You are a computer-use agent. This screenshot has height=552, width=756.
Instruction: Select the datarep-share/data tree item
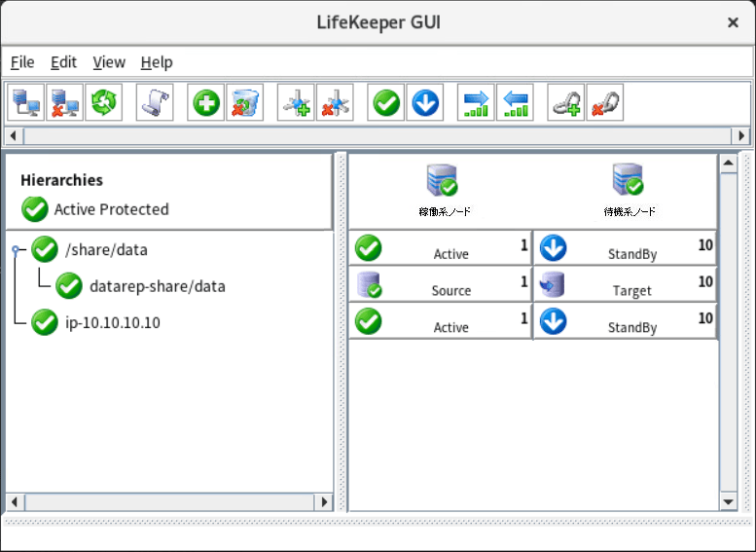coord(158,286)
